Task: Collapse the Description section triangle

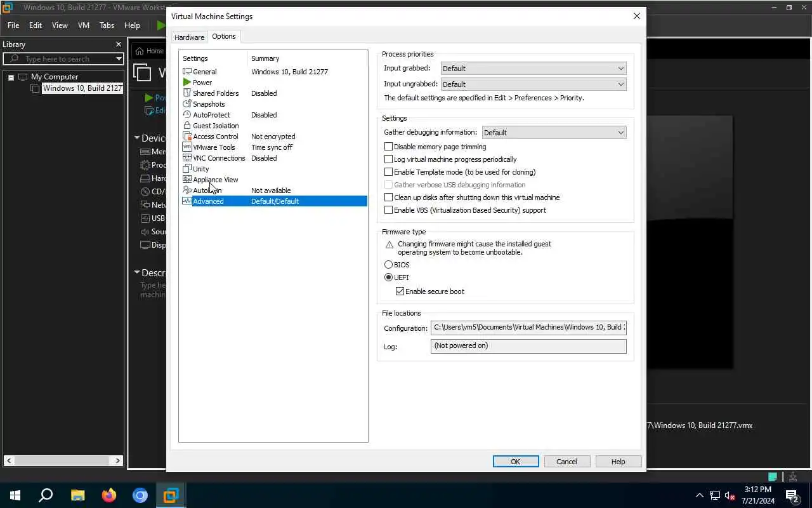Action: [x=137, y=272]
